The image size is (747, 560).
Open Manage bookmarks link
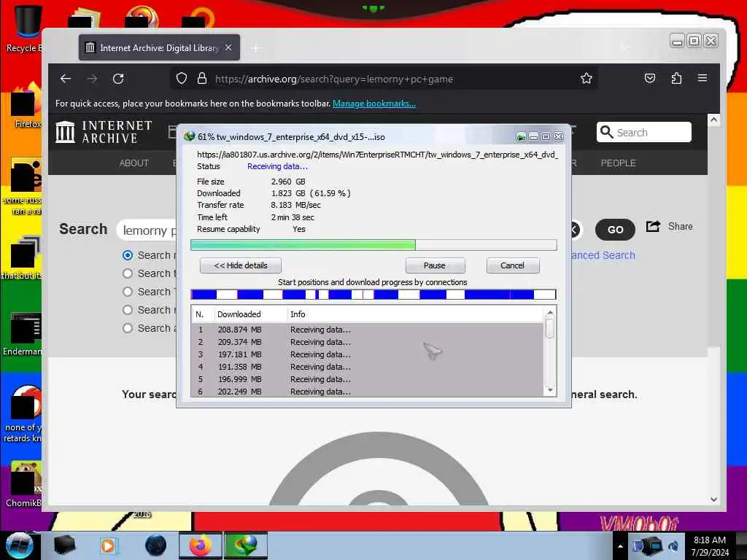374,104
